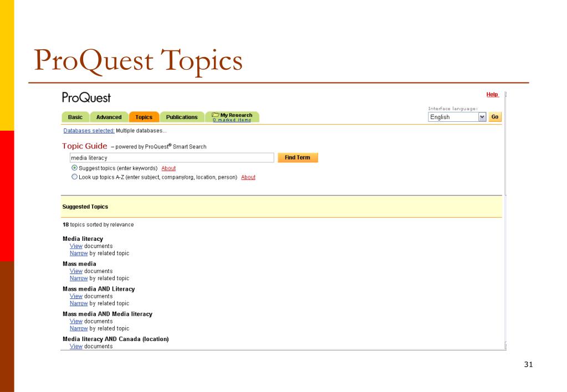View documents for Media literacy AND Canada
This screenshot has height=392, width=567.
coord(76,346)
